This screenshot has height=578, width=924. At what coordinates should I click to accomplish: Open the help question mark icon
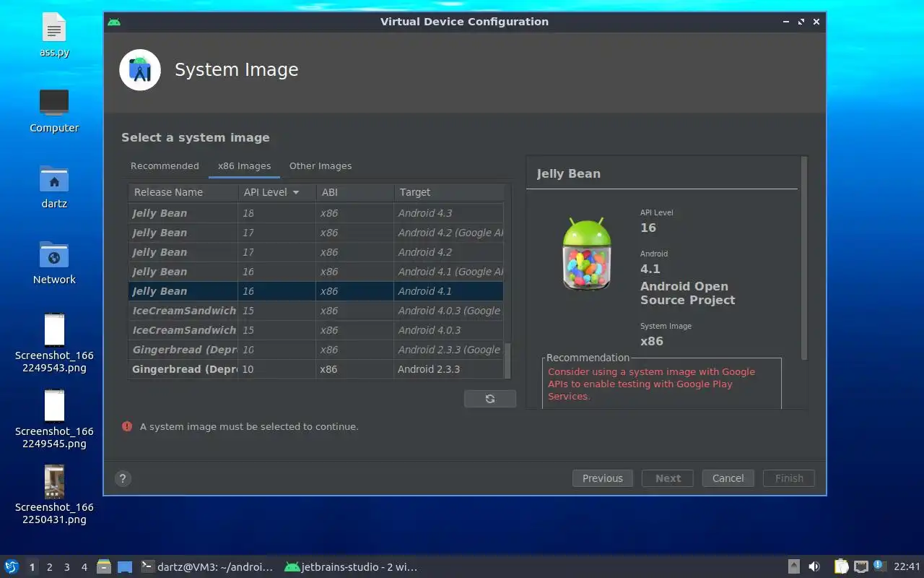pos(123,478)
